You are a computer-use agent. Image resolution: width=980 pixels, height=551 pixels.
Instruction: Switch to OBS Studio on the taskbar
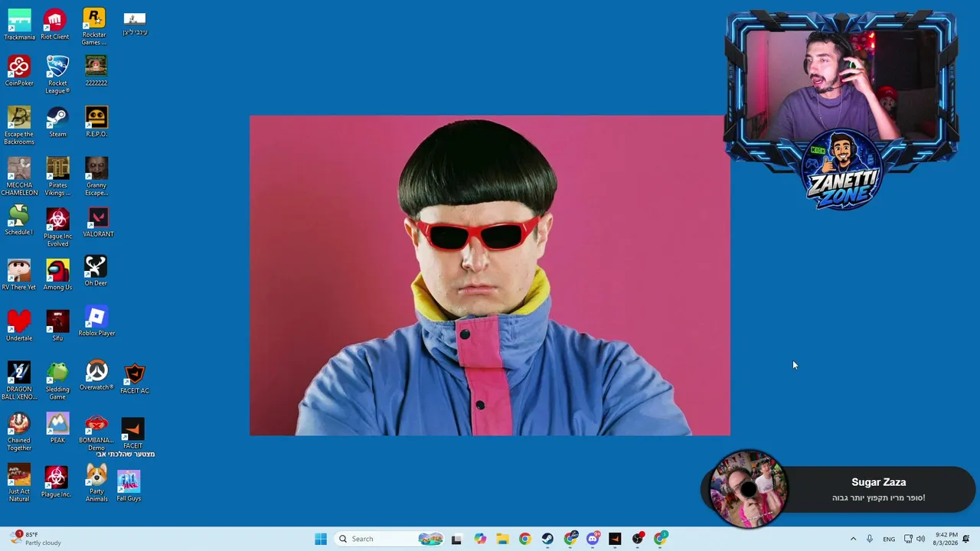click(x=638, y=539)
